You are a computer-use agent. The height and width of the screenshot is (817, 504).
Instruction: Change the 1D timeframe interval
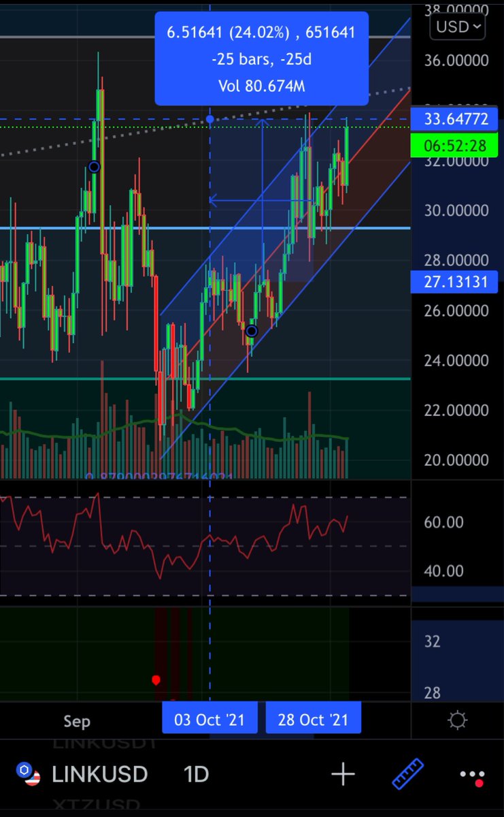[x=197, y=774]
